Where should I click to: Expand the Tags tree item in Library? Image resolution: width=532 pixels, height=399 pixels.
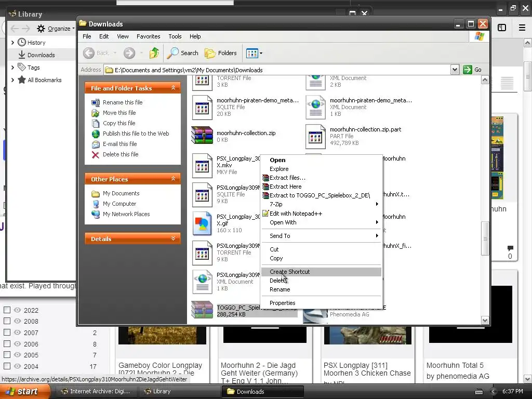click(x=12, y=68)
